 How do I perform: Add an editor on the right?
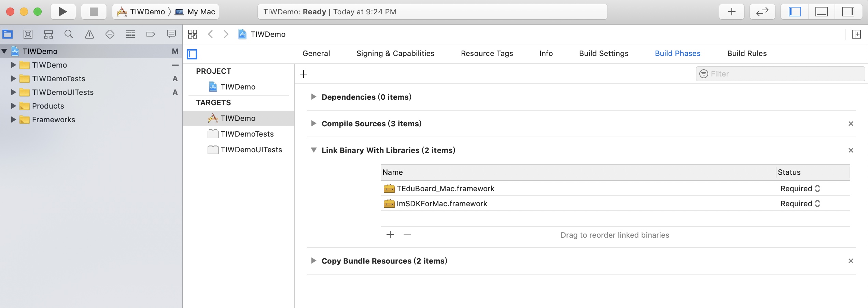click(856, 34)
